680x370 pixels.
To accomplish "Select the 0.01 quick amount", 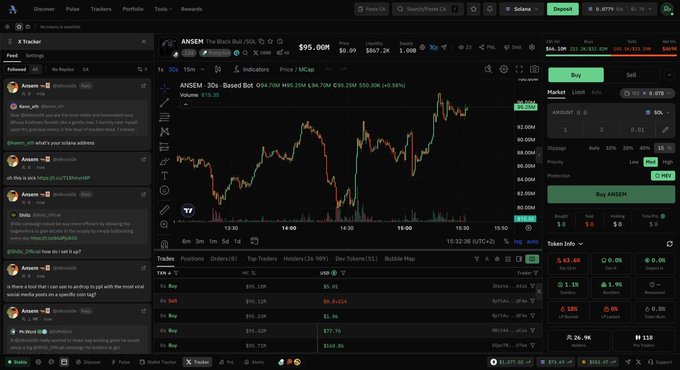I will [x=638, y=130].
